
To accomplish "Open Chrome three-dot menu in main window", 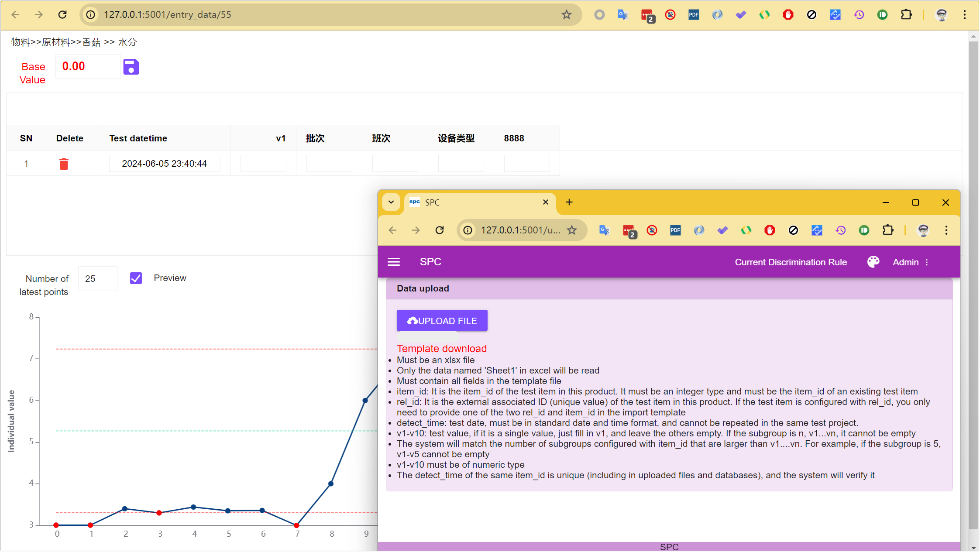I will 965,15.
